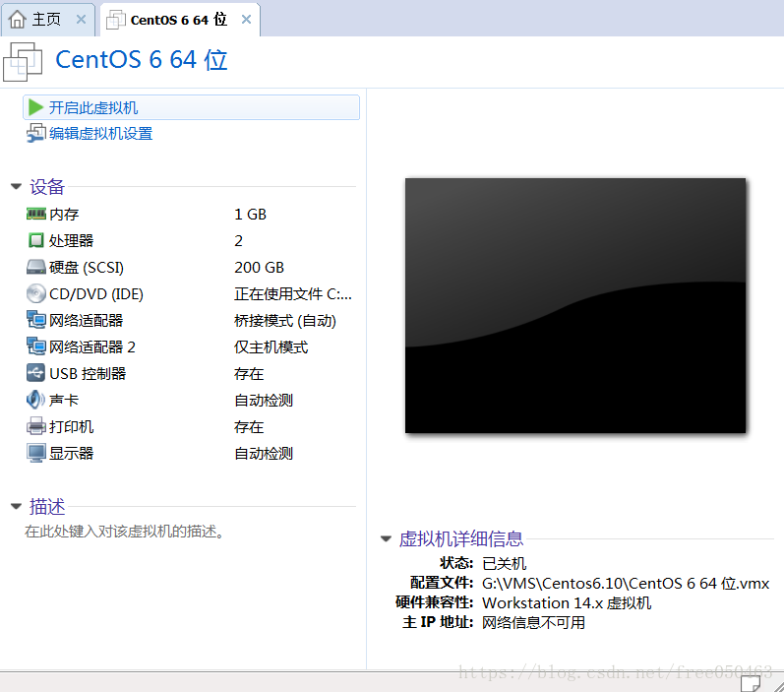Click the 1 GB memory value
The image size is (784, 692).
pyautogui.click(x=250, y=215)
